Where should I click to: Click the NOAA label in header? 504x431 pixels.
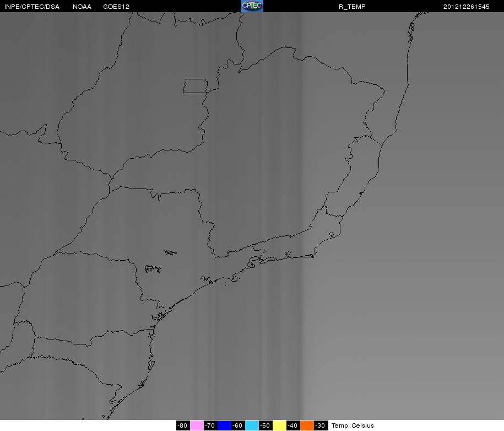tap(82, 7)
